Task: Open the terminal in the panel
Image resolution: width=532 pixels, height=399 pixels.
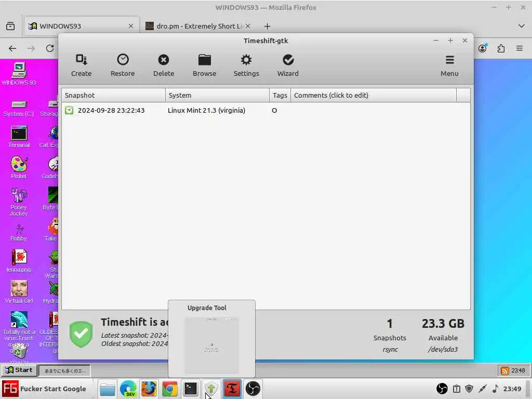Action: (190, 389)
